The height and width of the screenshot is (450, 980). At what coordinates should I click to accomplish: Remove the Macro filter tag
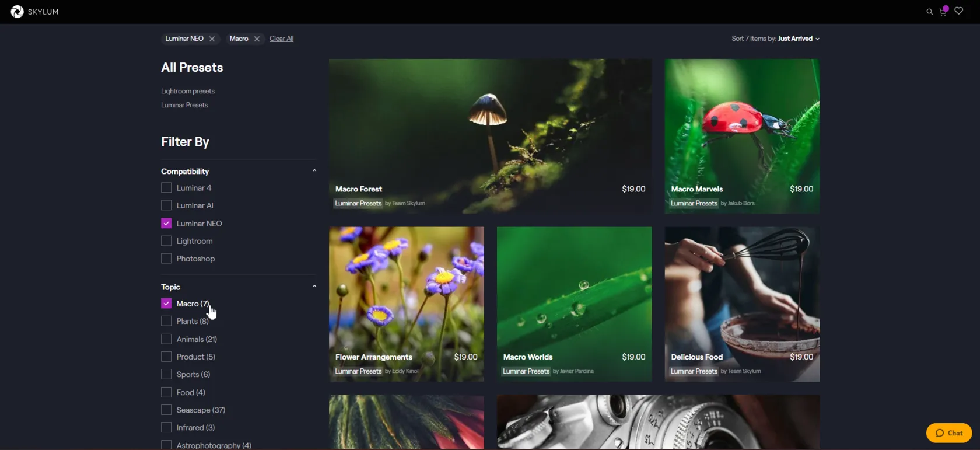pos(257,39)
